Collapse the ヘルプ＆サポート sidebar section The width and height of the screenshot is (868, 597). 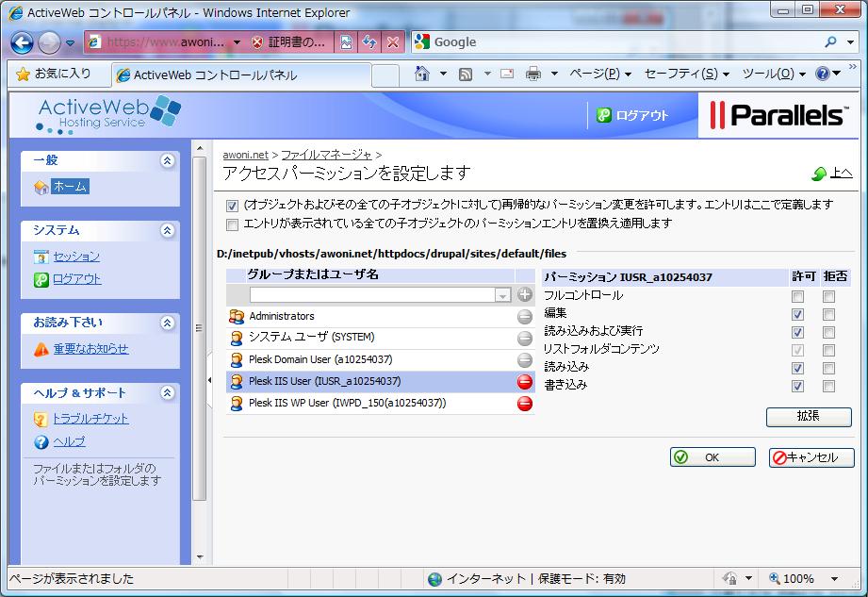167,392
